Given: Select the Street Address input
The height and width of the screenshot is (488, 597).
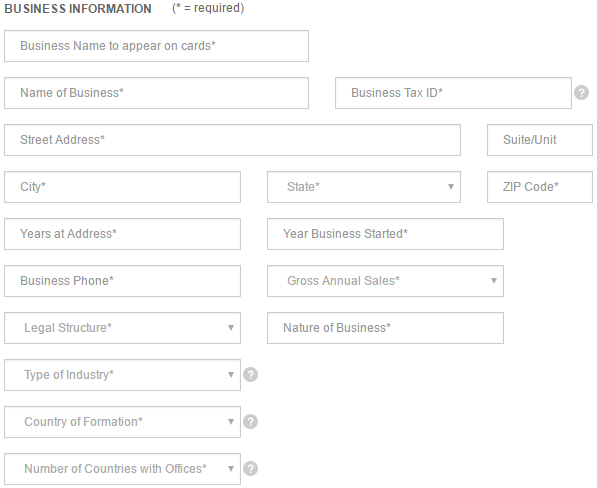Looking at the screenshot, I should 233,140.
